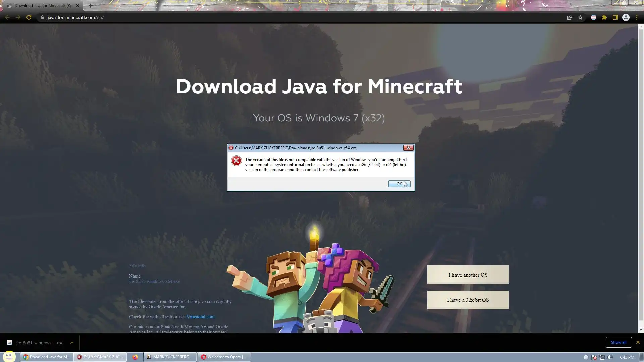Open the Firefox taskbar icon
Viewport: 644px width, 362px height.
click(x=135, y=357)
